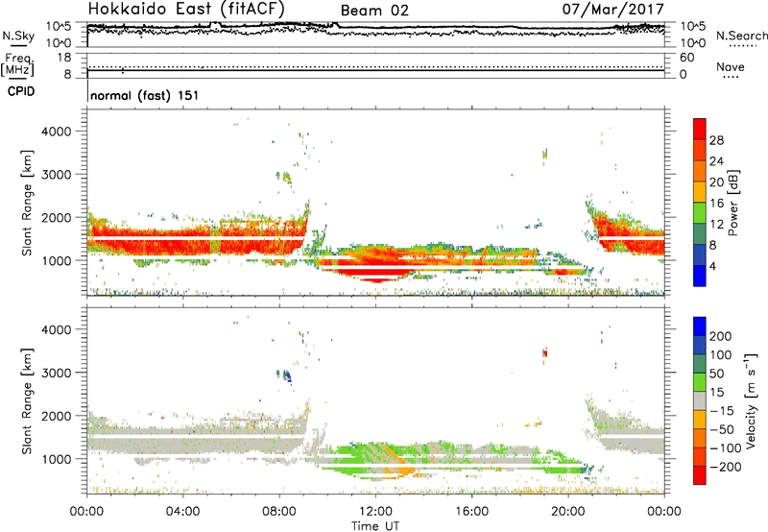Click the '16:00' time tick label
This screenshot has width=768, height=532.
pos(471,512)
